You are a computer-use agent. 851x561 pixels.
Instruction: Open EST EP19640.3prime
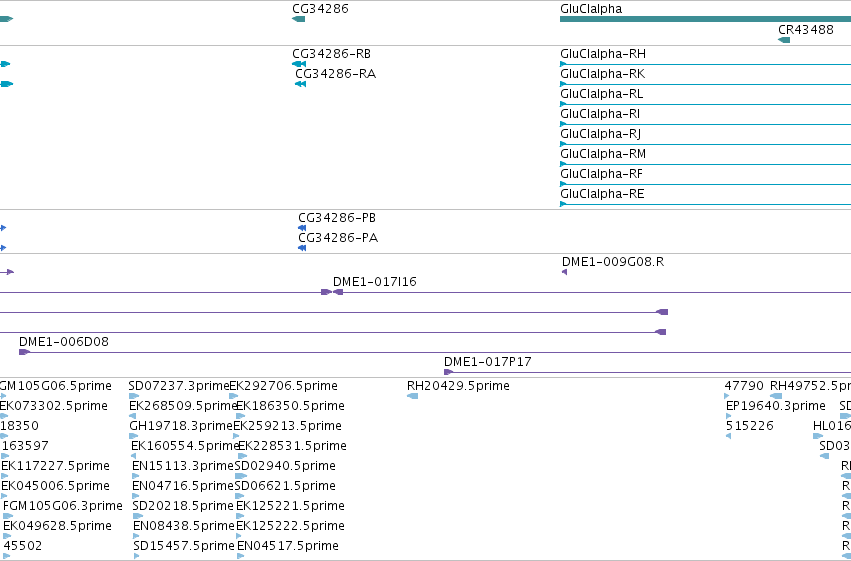pos(776,406)
